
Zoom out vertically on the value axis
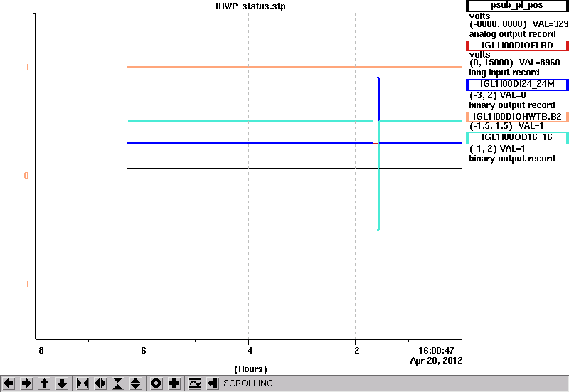[x=136, y=383]
